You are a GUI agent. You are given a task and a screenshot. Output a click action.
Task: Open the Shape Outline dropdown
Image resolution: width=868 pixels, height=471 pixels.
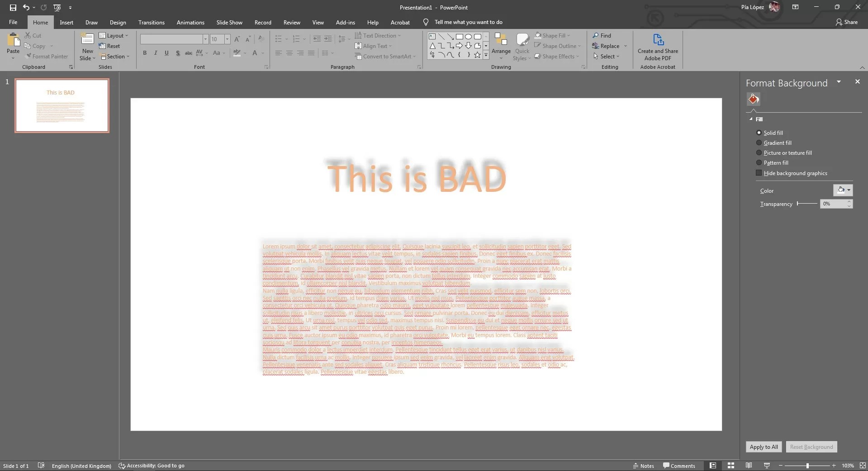[x=558, y=46]
